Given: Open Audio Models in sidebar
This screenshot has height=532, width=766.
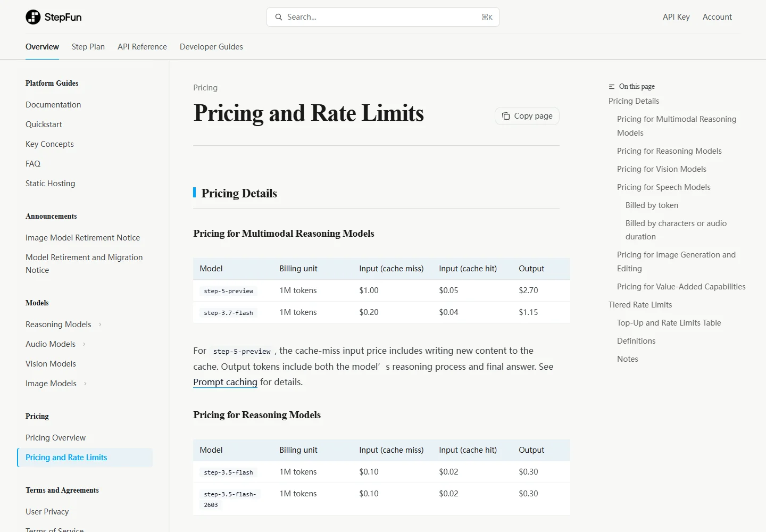Looking at the screenshot, I should [x=51, y=344].
